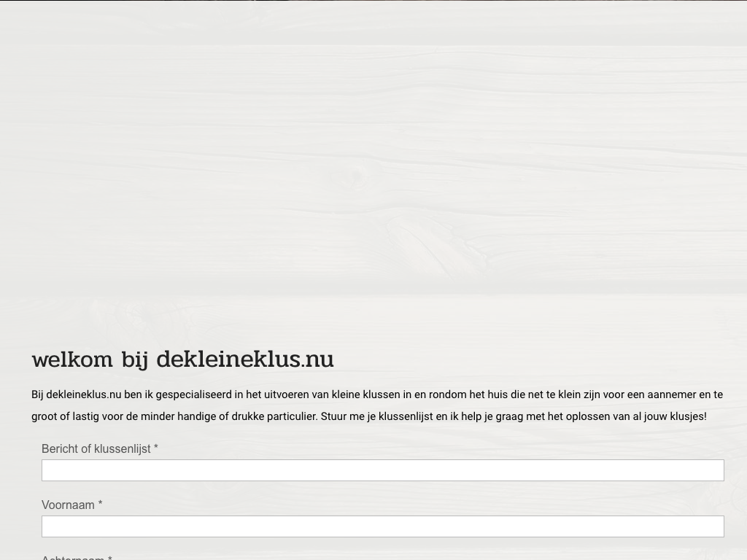Click the required asterisk next to Voornaam
The image size is (747, 560).
[x=100, y=505]
